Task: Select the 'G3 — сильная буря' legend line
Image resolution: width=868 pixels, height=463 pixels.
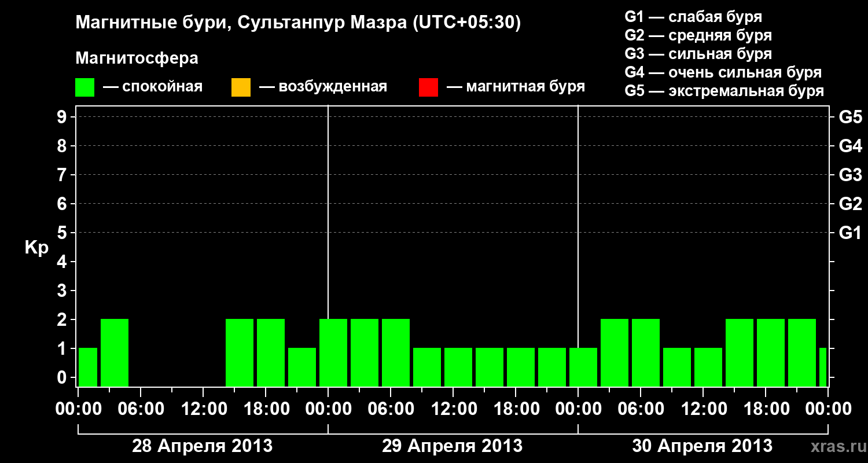Action: [698, 54]
